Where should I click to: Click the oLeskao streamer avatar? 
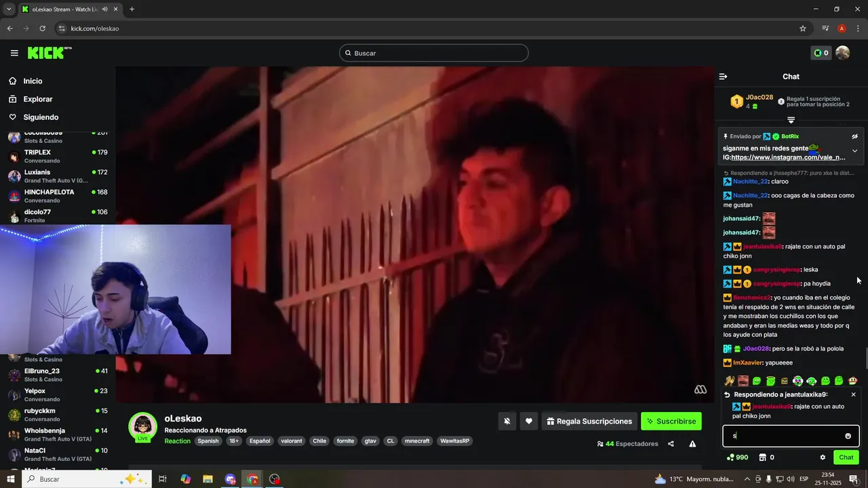(x=143, y=426)
